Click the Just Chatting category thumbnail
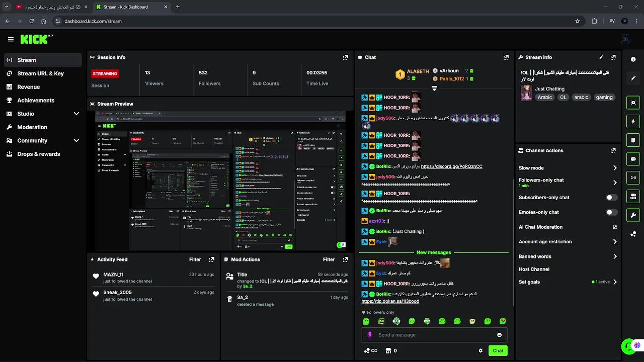This screenshot has height=362, width=644. (526, 93)
